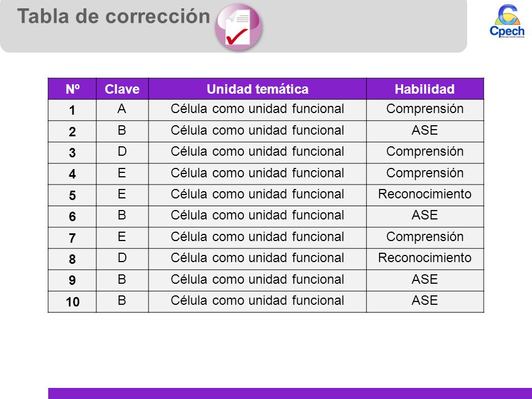Click key E in row 7

pyautogui.click(x=122, y=237)
